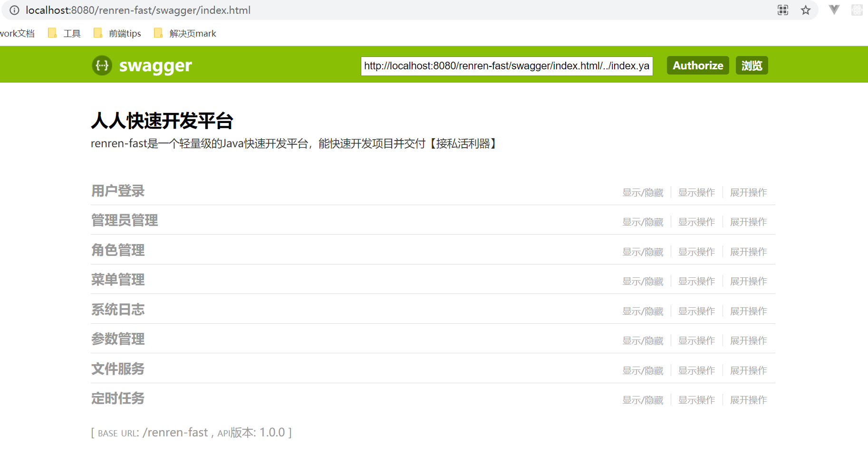Toggle 显示/隐藏 for 系统日志
The image size is (868, 453).
[643, 311]
